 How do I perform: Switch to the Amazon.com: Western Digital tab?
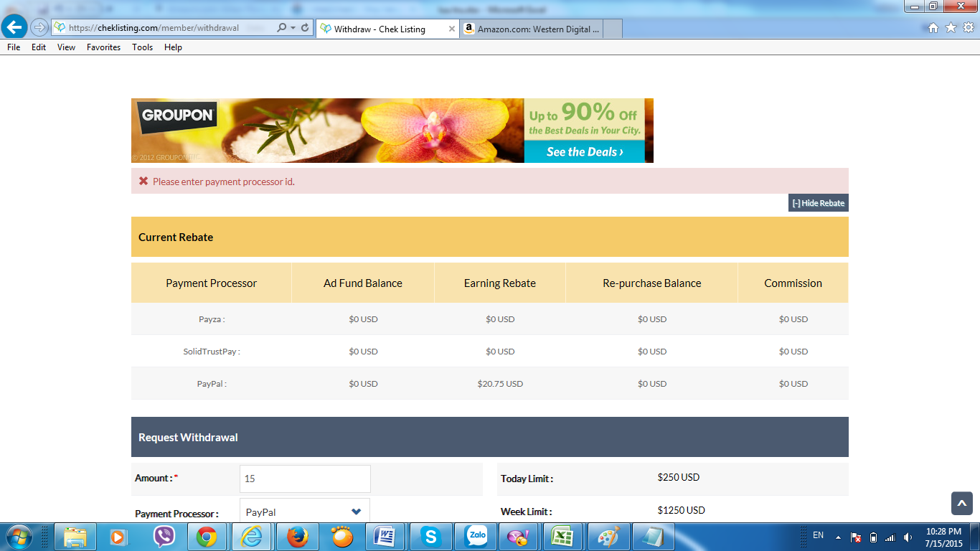click(530, 29)
